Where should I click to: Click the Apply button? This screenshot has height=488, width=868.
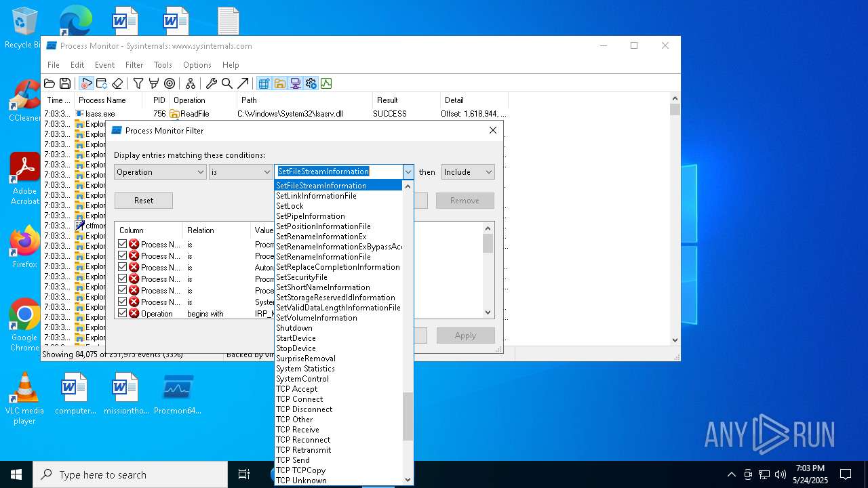pyautogui.click(x=465, y=335)
